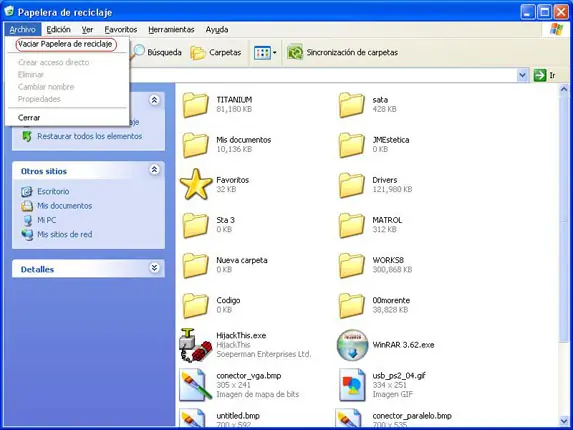
Task: Click the Otros sitios panel heading
Action: pyautogui.click(x=44, y=171)
